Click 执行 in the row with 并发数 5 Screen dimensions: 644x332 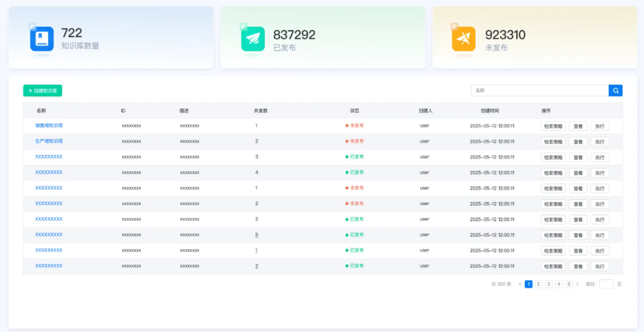pyautogui.click(x=600, y=235)
